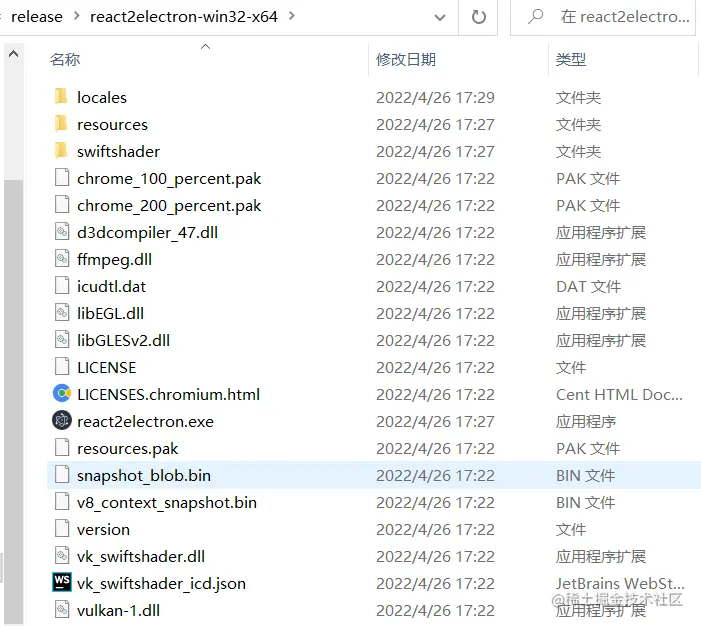Click the vulkan-1.dll file icon
This screenshot has width=701, height=626.
click(x=62, y=609)
